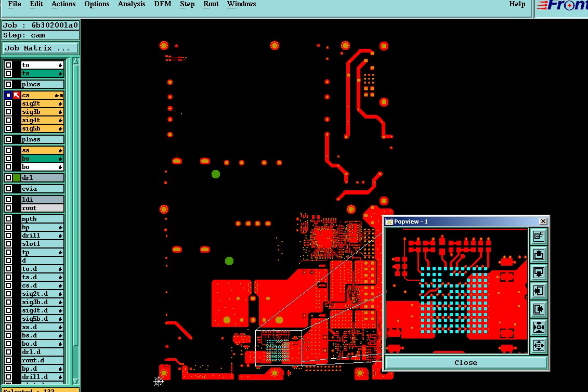Screen dimensions: 588x392
Task: Click the hand icon on the drill layer row
Action: point(60,236)
